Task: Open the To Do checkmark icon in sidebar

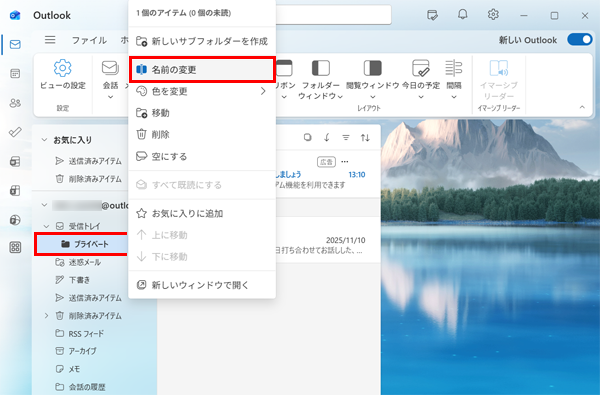Action: pyautogui.click(x=15, y=132)
